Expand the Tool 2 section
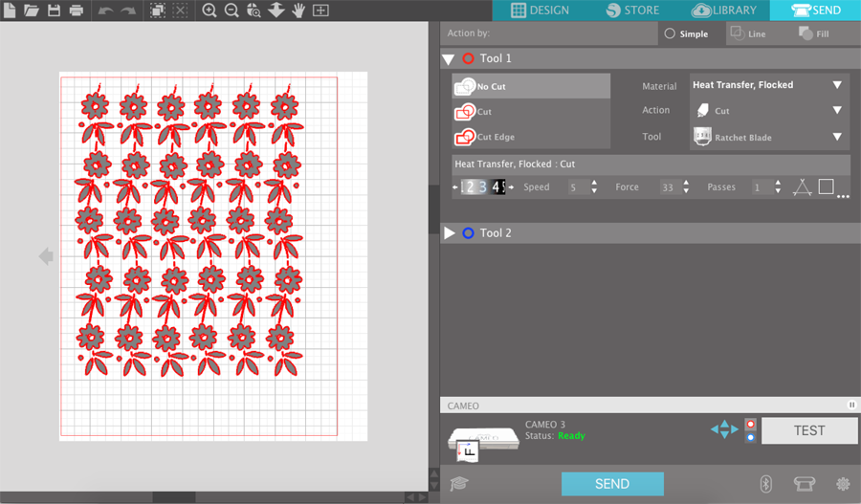 coord(450,232)
